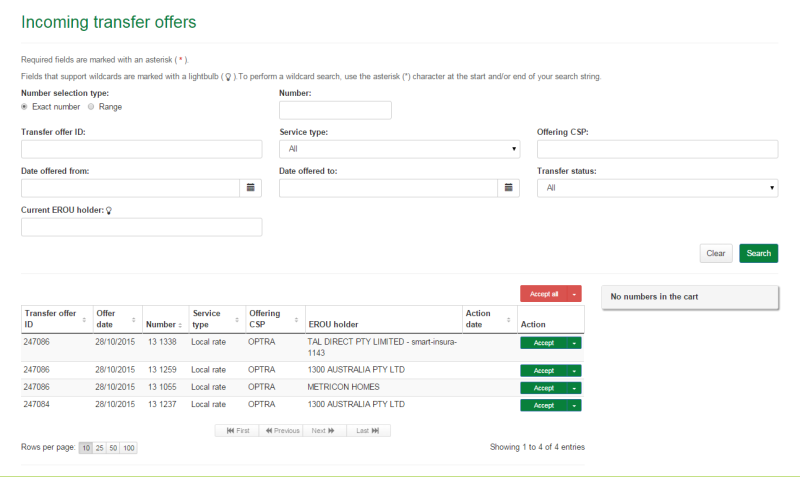Click the lightbulb icon beside Current EROU holder
Viewport: 800px width, 477px height.
109,210
